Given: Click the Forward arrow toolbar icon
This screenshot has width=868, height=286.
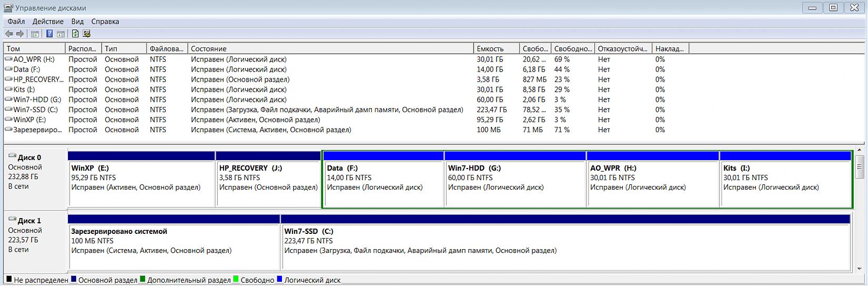Looking at the screenshot, I should (20, 34).
